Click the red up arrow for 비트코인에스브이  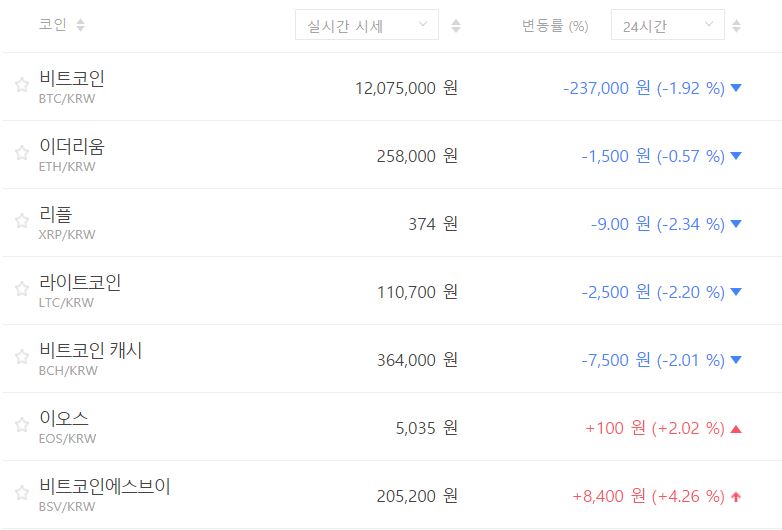(x=736, y=496)
